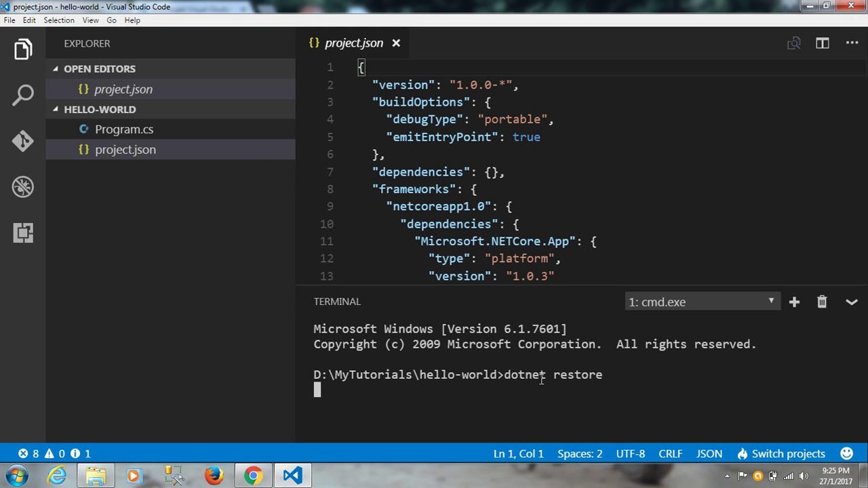Show hidden system tray icons arrow
Image resolution: width=868 pixels, height=488 pixels.
(x=727, y=476)
